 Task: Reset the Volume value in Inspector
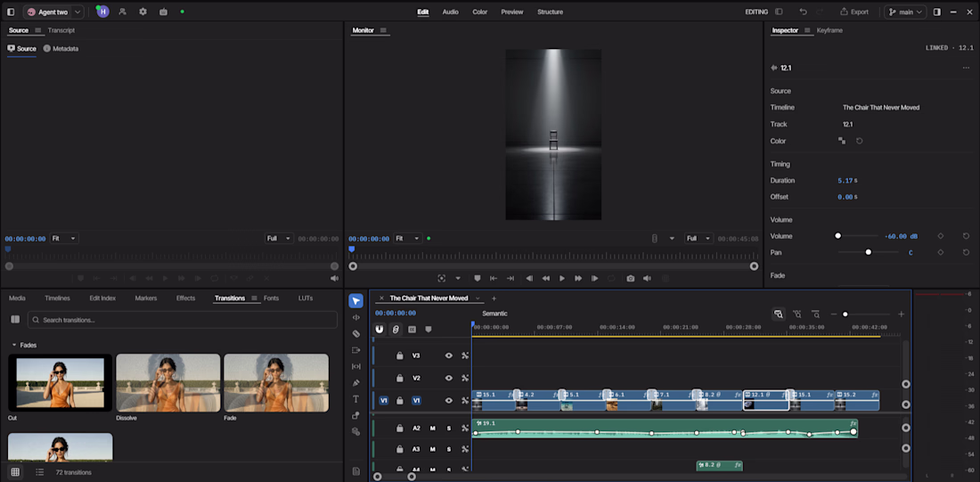coord(967,236)
